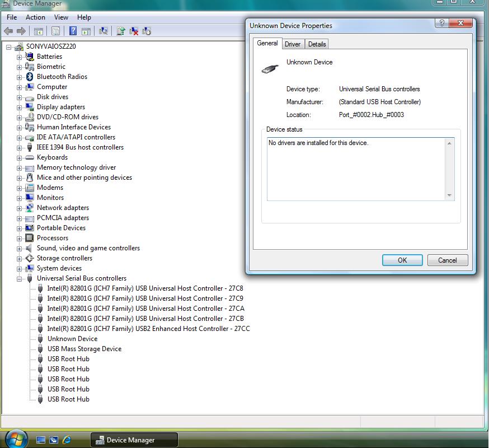Toggle the Show/Hide Console Tree toolbar icon
489x448 pixels.
tap(39, 31)
